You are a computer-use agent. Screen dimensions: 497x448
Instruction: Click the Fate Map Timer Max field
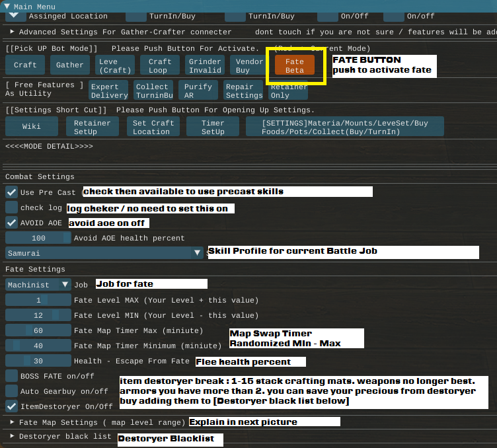[38, 330]
